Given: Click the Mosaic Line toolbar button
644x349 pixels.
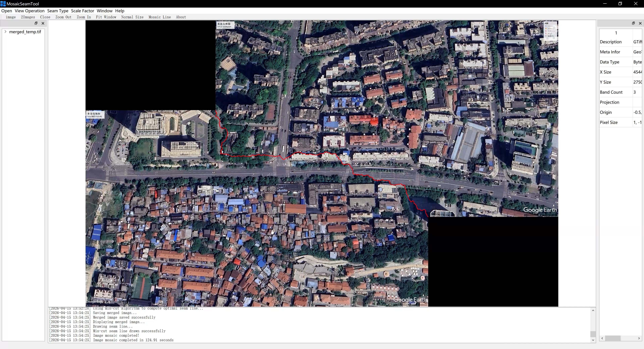Looking at the screenshot, I should point(159,17).
